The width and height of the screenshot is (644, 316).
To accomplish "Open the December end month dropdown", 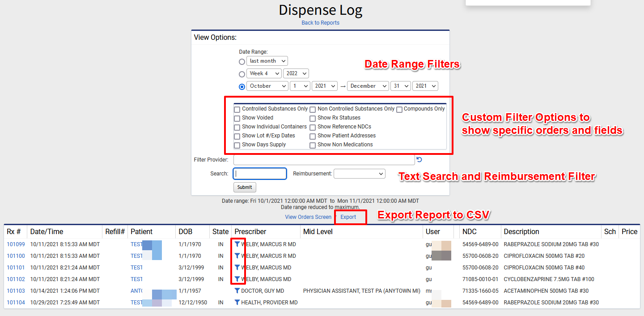I will click(x=368, y=85).
